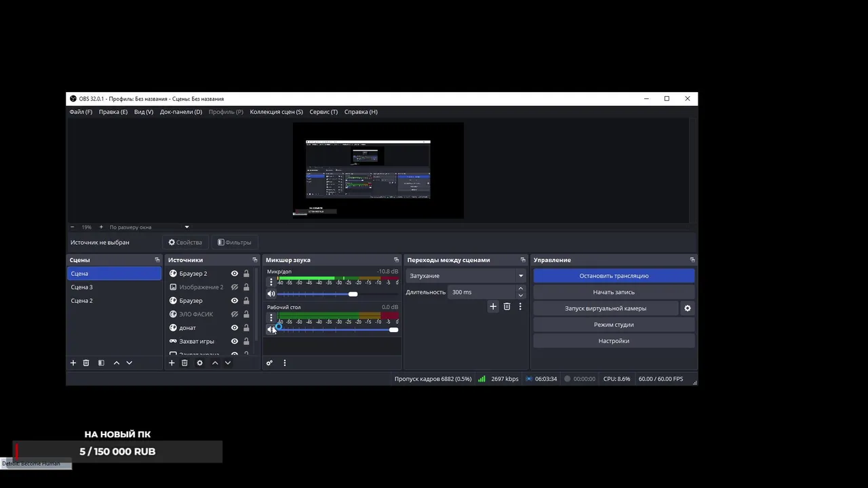Click Режим студии button
Viewport: 868px width, 488px height.
click(x=614, y=325)
